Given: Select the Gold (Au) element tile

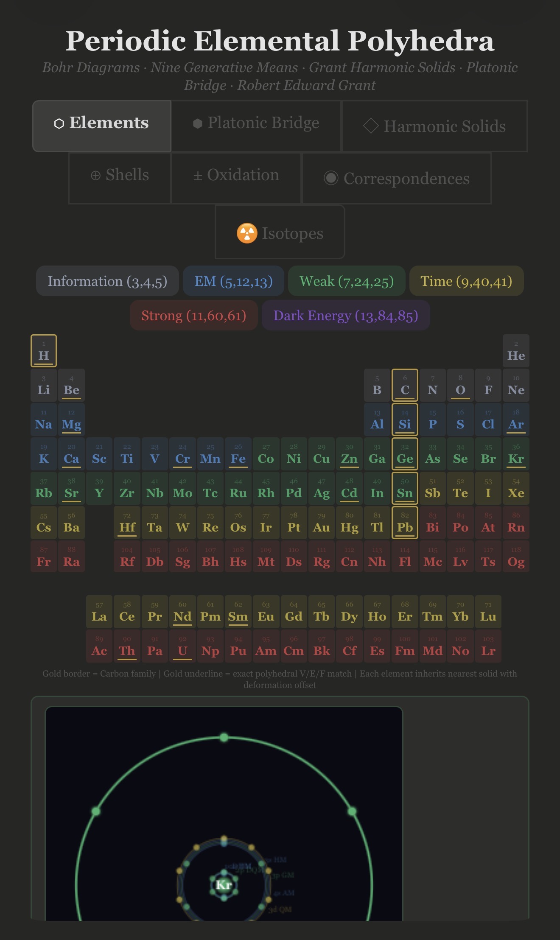Looking at the screenshot, I should pyautogui.click(x=322, y=523).
